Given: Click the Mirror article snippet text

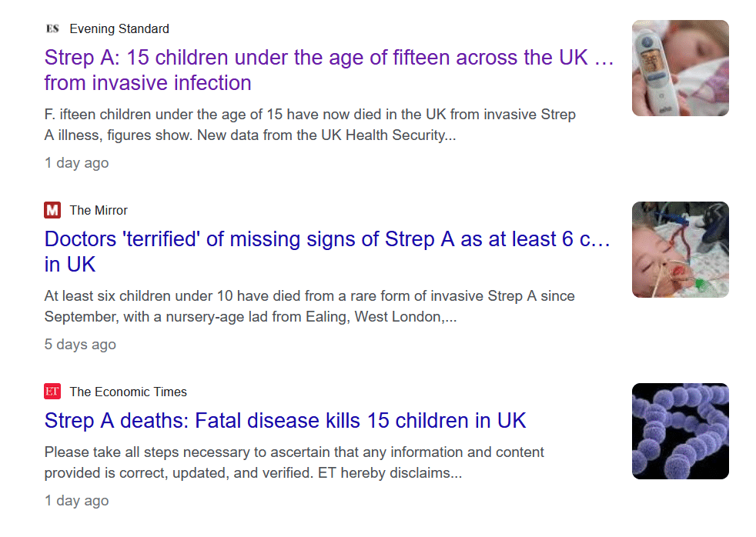Looking at the screenshot, I should coord(309,306).
